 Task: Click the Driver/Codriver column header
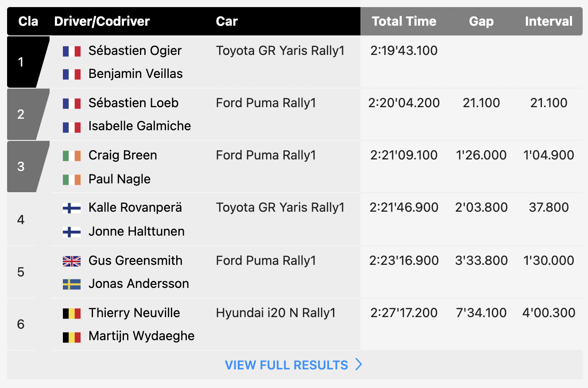102,21
